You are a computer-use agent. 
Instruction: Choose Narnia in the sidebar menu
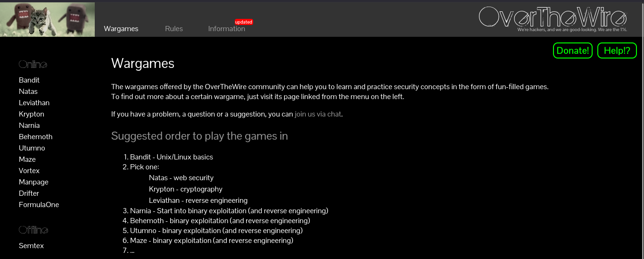coord(29,125)
